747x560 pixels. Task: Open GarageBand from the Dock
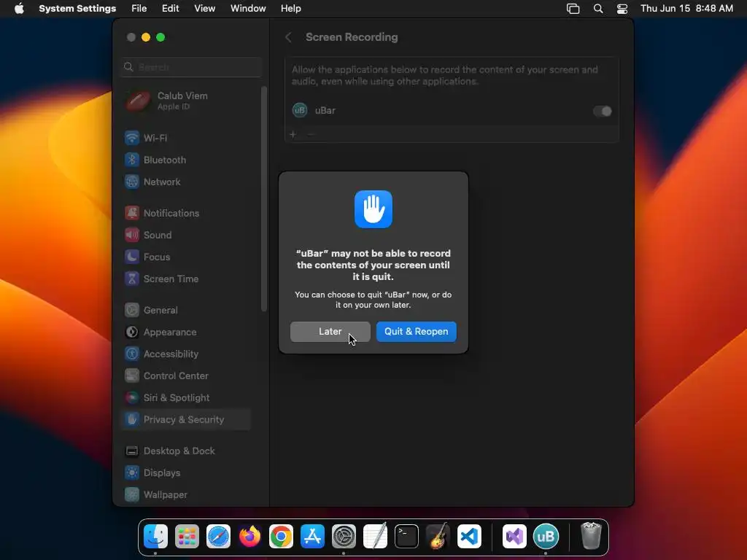click(x=438, y=536)
